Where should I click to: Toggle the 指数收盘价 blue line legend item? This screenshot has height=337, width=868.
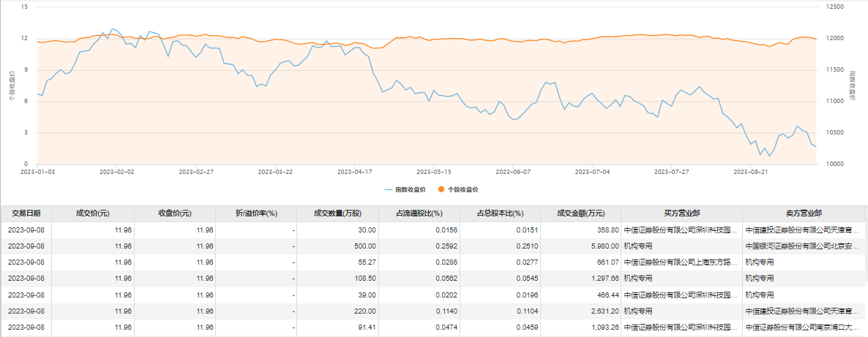[x=405, y=189]
